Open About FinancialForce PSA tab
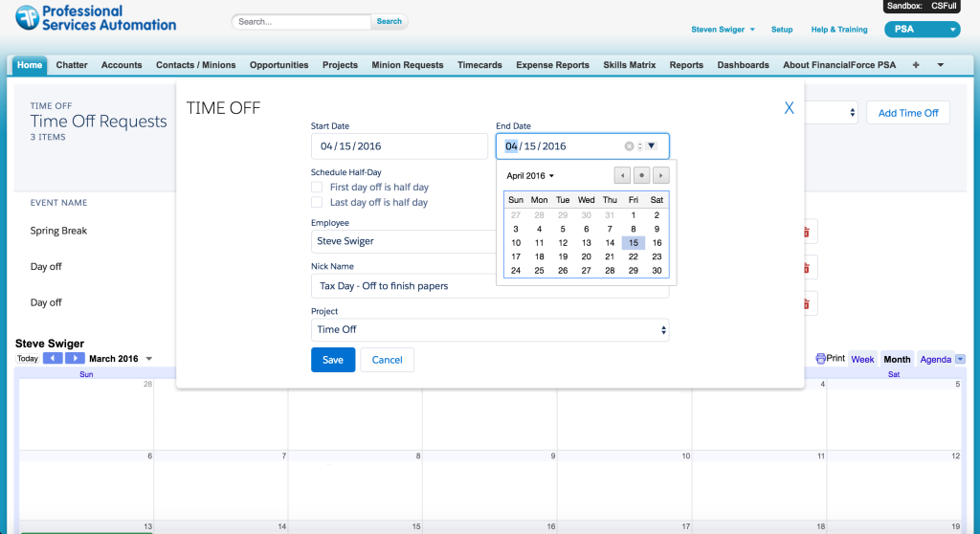This screenshot has height=534, width=980. point(839,65)
